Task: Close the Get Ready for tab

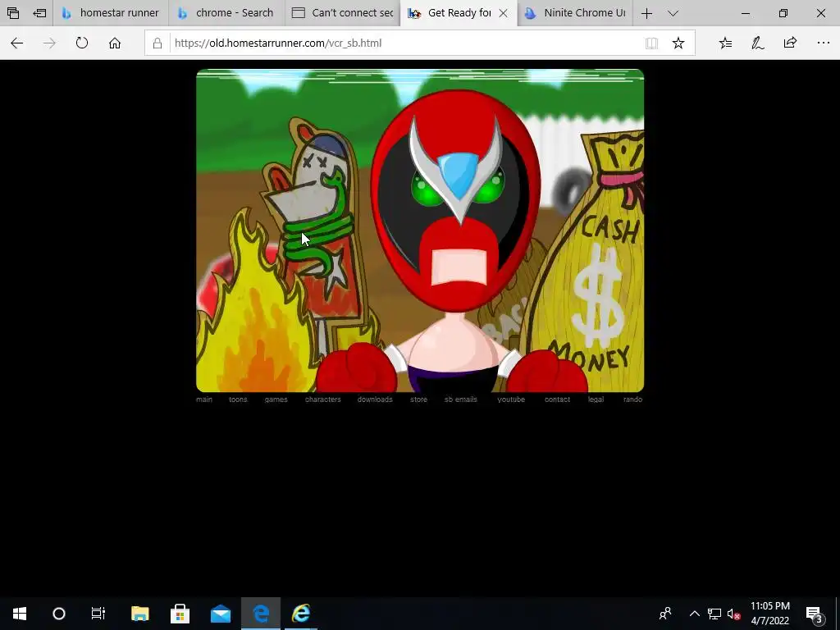Action: 503,13
